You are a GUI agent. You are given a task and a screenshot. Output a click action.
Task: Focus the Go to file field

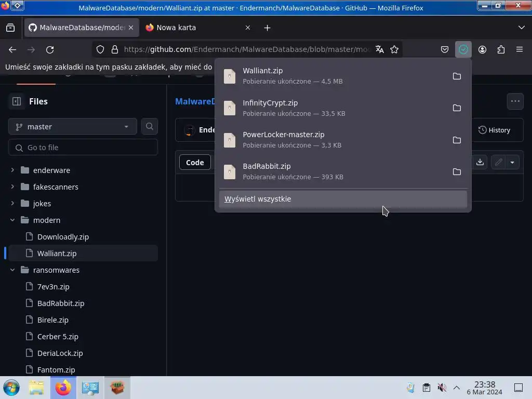click(x=83, y=147)
